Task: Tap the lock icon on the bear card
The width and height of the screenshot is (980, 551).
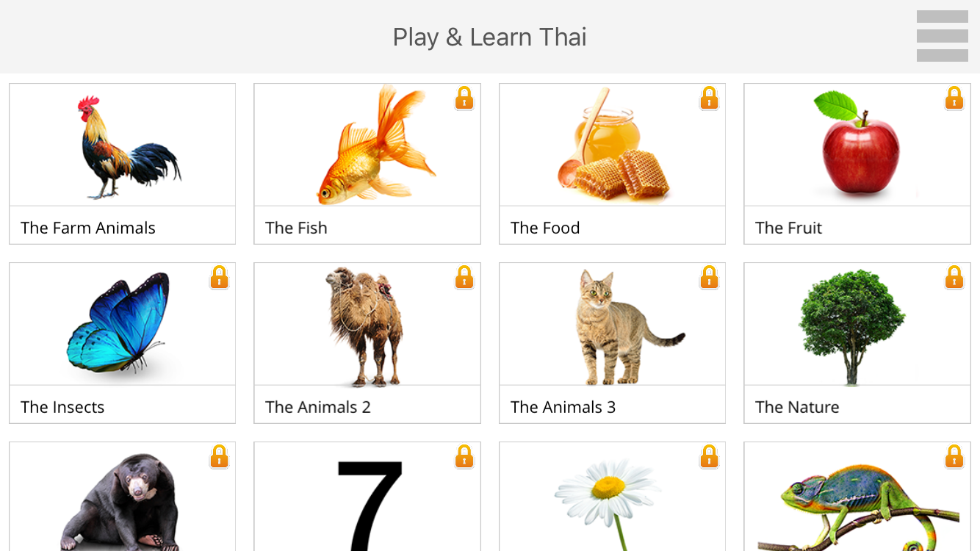Action: pos(219,456)
